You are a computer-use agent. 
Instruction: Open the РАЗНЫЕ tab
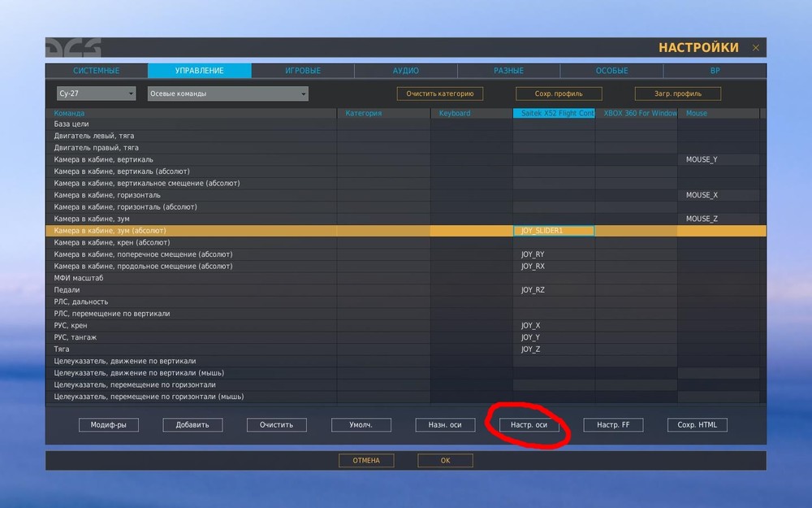click(x=508, y=71)
